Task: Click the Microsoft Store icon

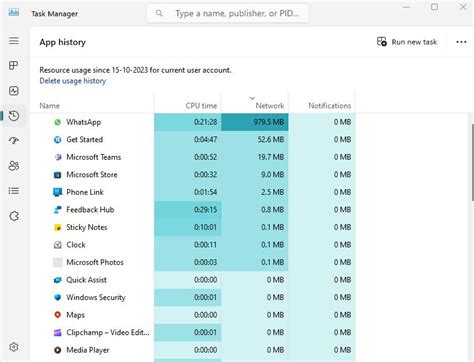Action: coord(58,175)
